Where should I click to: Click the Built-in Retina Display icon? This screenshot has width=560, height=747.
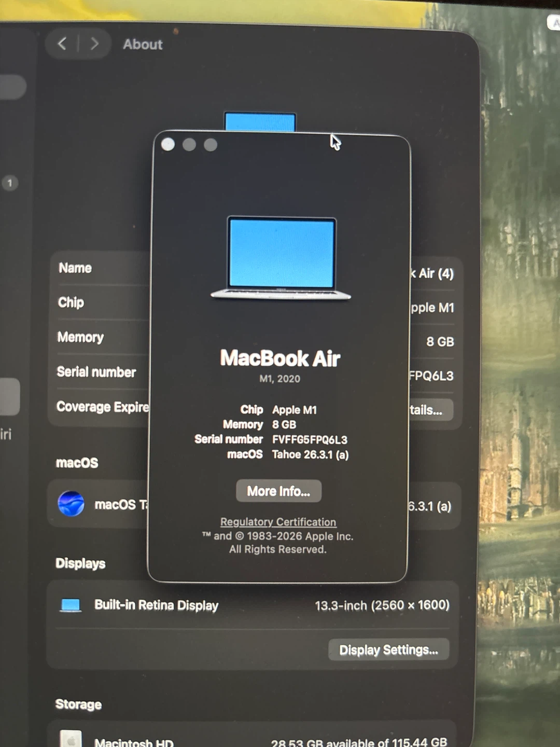coord(71,605)
